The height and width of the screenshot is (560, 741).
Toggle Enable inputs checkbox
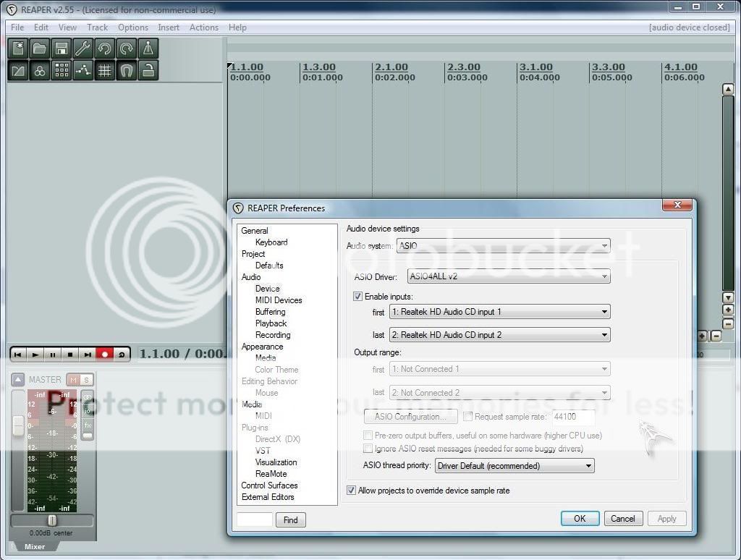[x=357, y=297]
